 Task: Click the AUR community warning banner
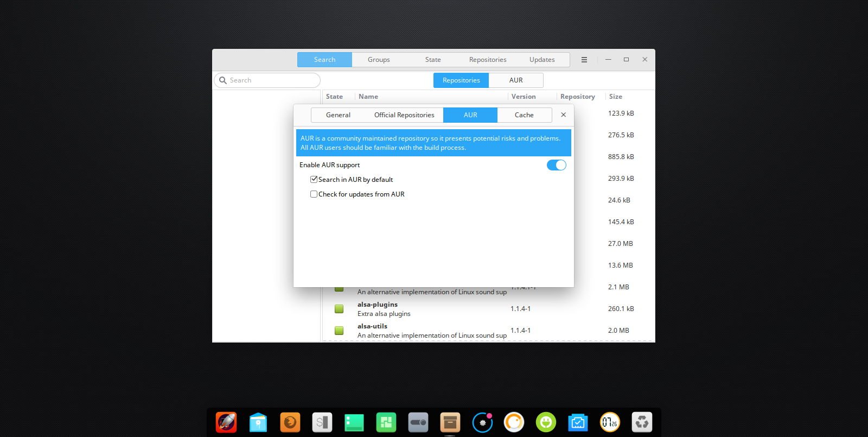point(433,143)
